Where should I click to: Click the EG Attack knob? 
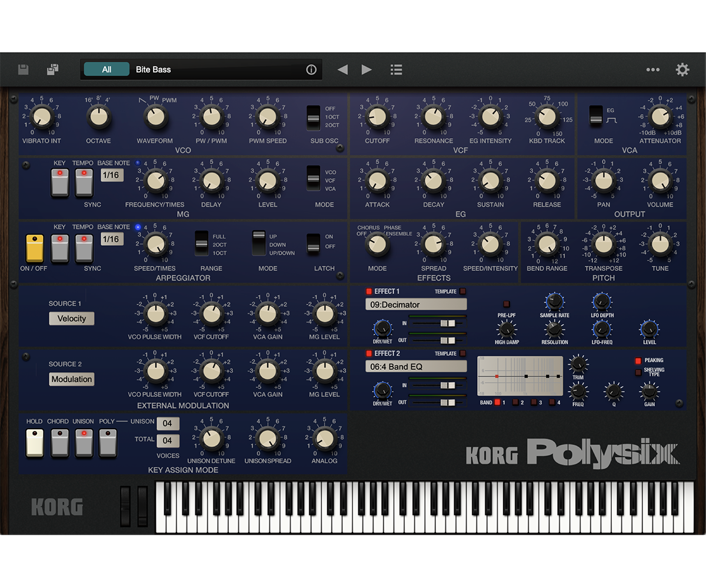[377, 181]
